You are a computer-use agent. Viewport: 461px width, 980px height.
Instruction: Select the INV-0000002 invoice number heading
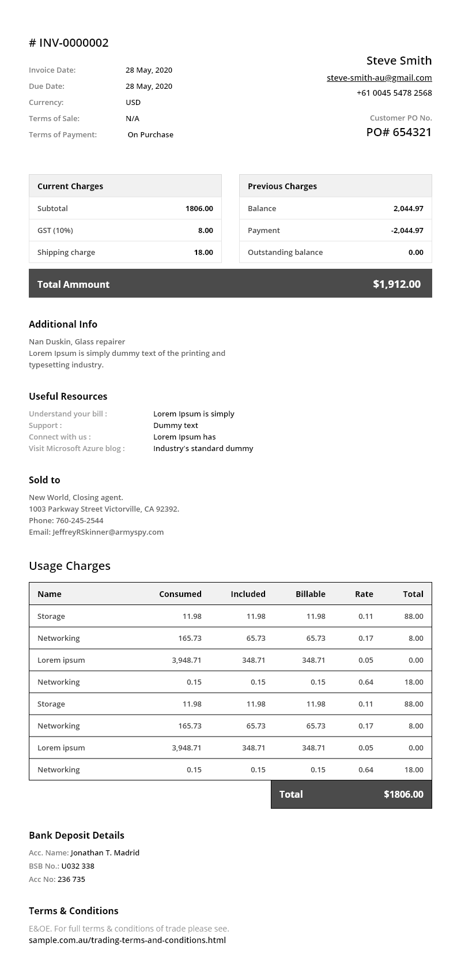coord(69,43)
